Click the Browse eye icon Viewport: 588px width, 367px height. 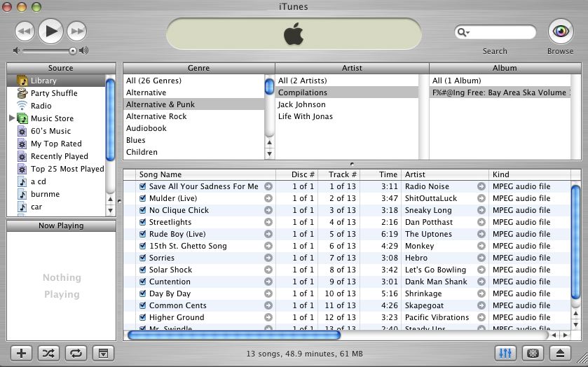[x=560, y=32]
